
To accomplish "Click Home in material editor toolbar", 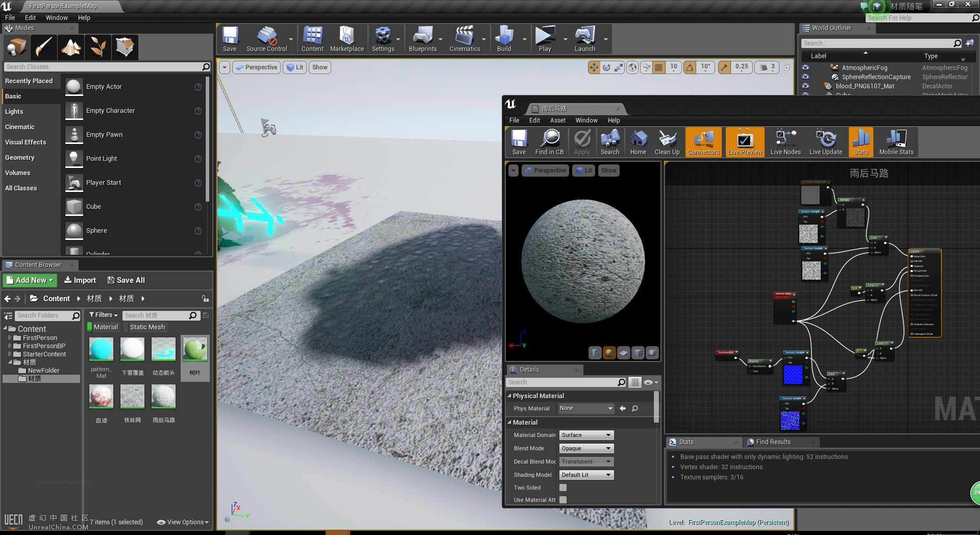I will click(638, 142).
